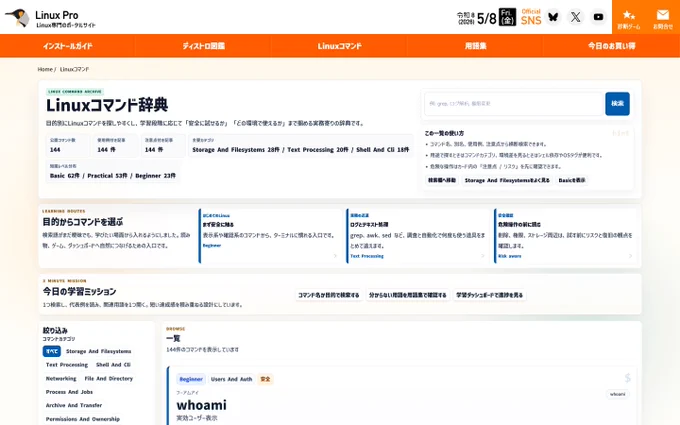
Task: Open the YouTube channel icon
Action: coord(598,17)
